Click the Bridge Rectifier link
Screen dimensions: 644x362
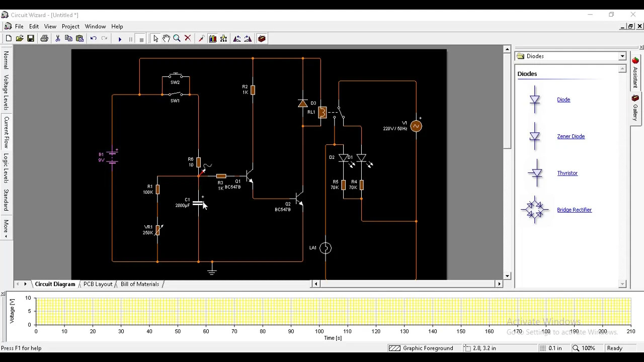pos(574,210)
